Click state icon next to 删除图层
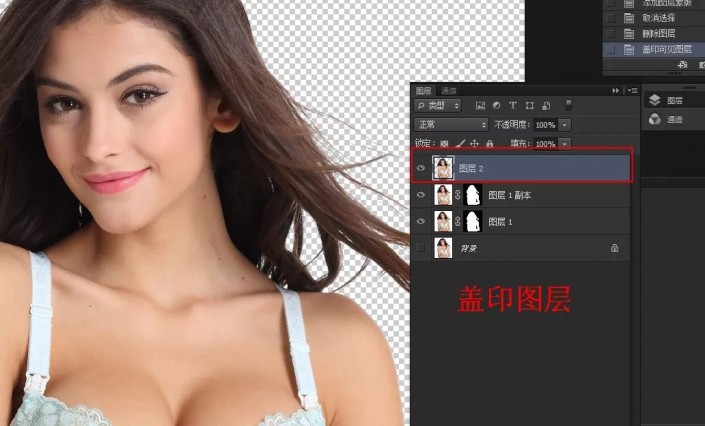705x426 pixels. (629, 34)
